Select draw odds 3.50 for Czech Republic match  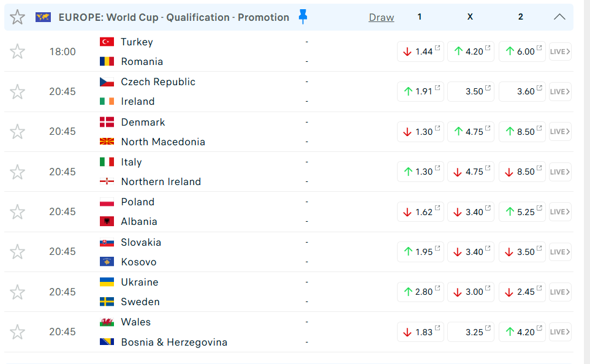tap(471, 91)
